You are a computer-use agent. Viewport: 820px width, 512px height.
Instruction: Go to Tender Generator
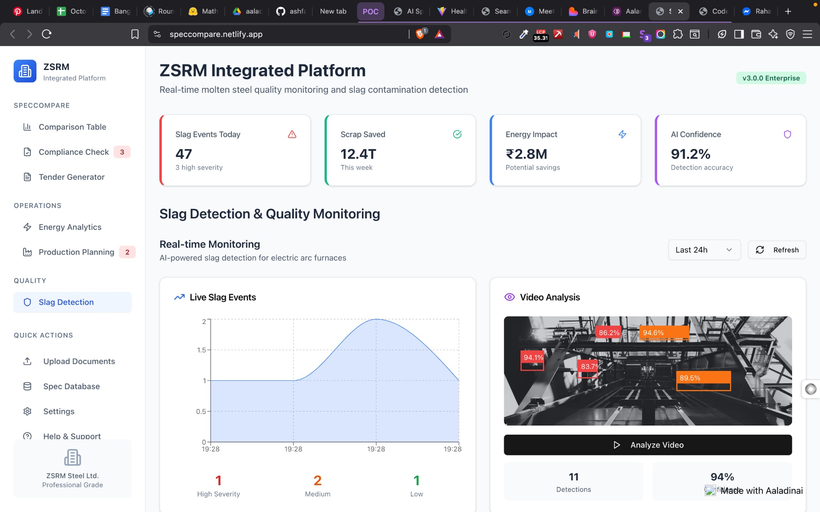(x=72, y=177)
